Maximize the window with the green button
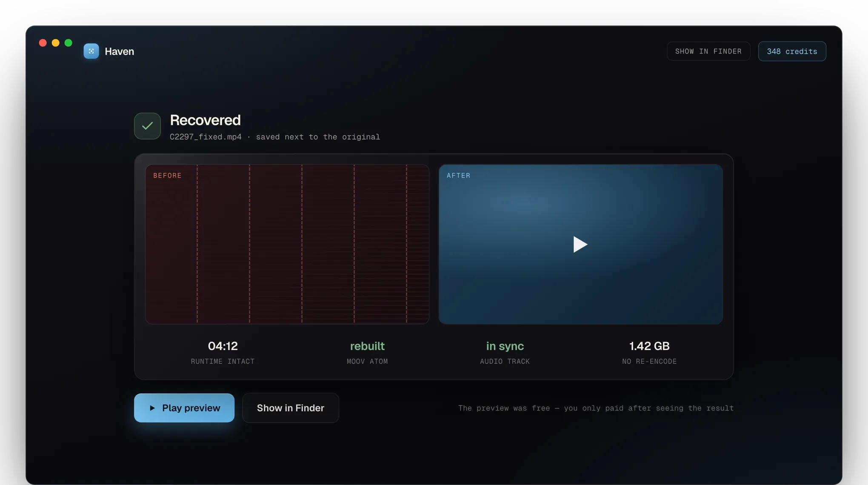This screenshot has width=868, height=485. point(68,43)
